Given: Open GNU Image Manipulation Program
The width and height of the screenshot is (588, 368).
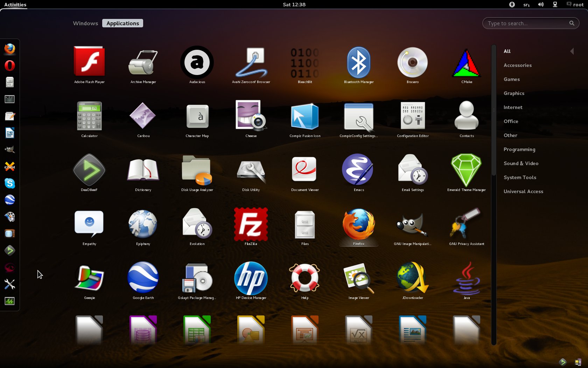Looking at the screenshot, I should [x=412, y=224].
